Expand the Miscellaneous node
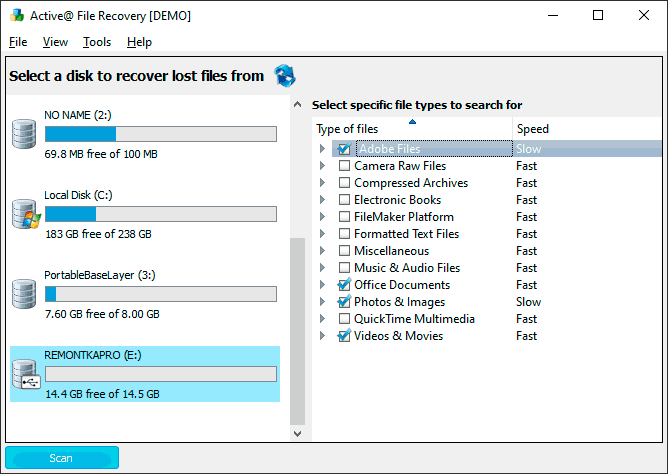 click(322, 251)
